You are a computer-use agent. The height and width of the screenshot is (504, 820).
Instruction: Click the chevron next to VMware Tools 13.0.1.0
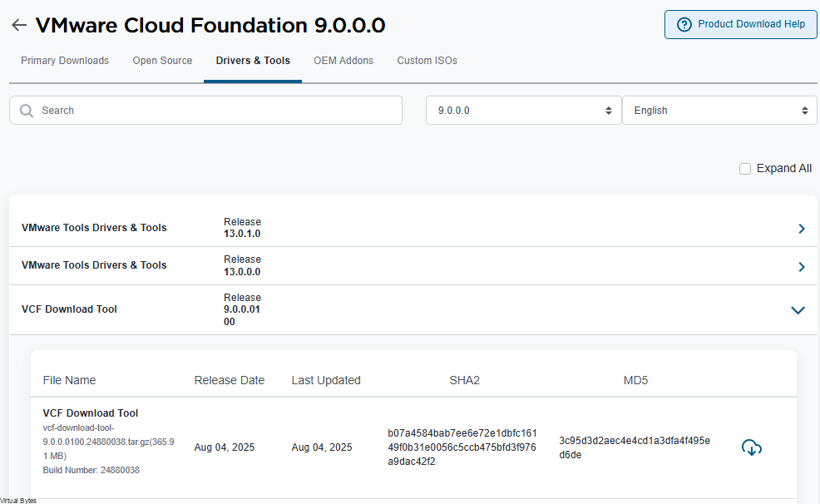[801, 228]
